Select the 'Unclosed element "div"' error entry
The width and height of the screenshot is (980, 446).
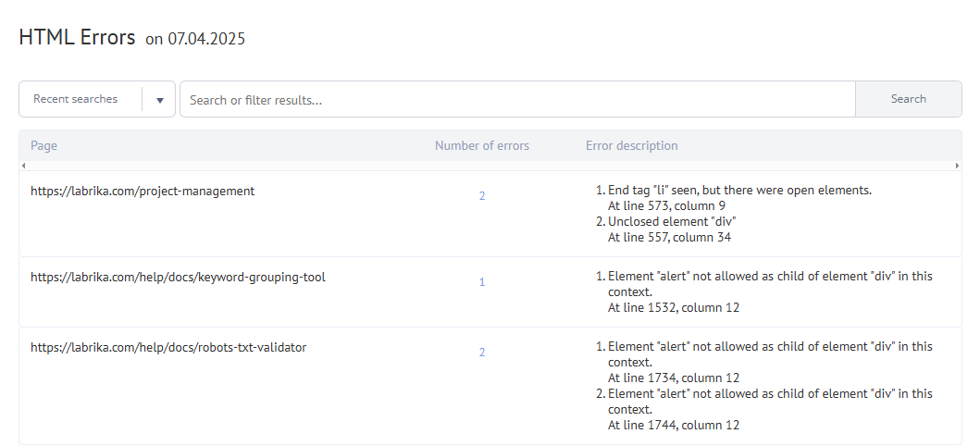[671, 222]
